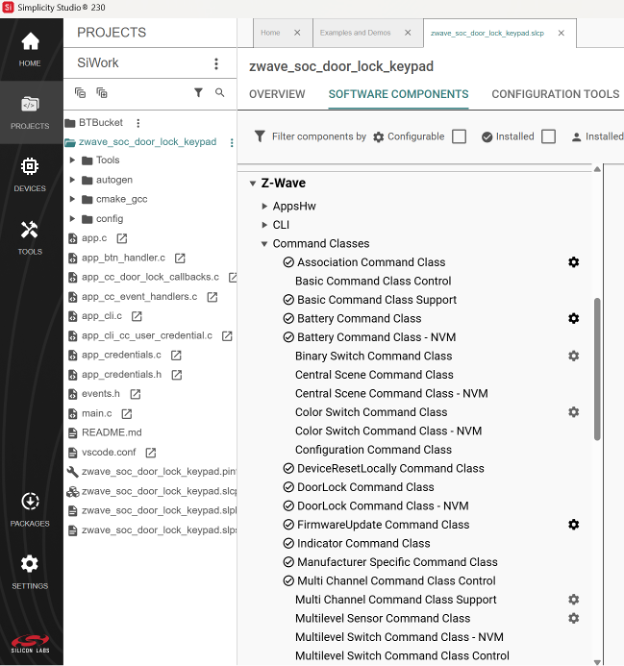Click the first collapse-all icon under SiWork
The height and width of the screenshot is (666, 624).
pyautogui.click(x=80, y=93)
